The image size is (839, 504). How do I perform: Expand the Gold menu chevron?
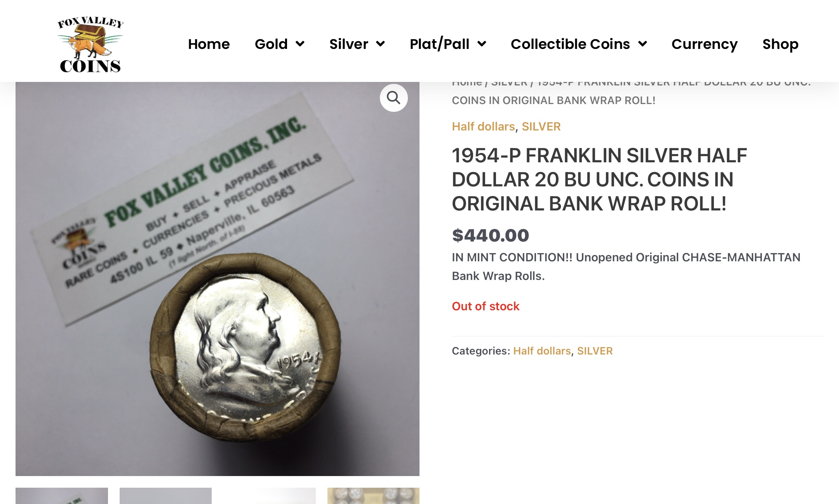pos(300,44)
